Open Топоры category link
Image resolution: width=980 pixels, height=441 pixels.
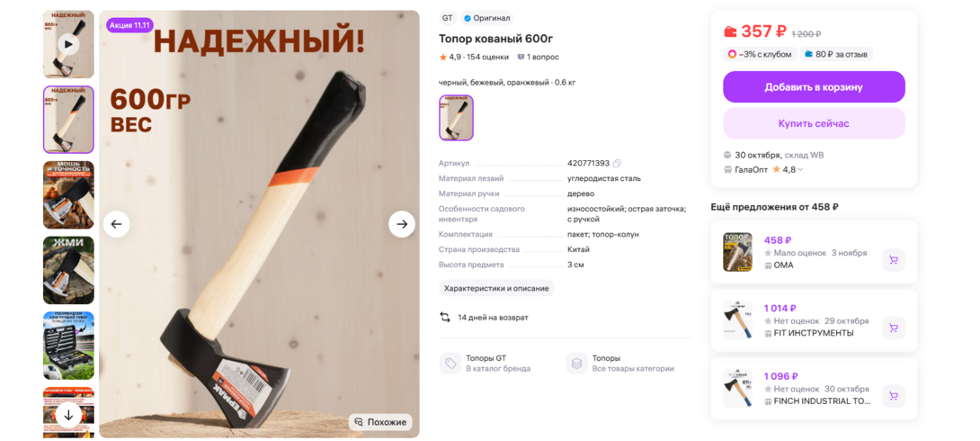621,364
